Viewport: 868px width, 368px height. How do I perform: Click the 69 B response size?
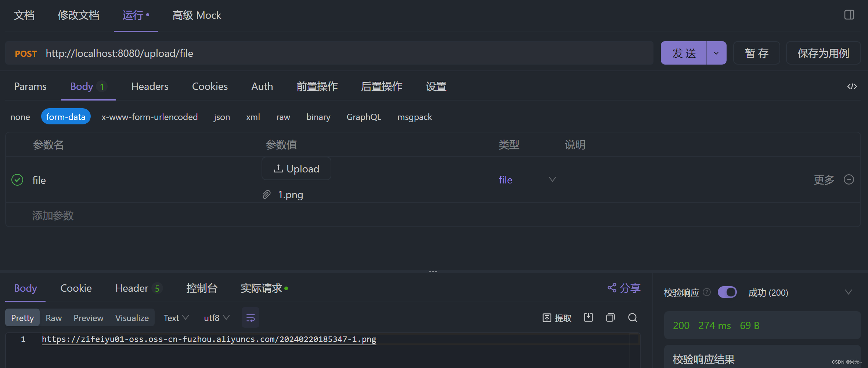[x=749, y=325]
